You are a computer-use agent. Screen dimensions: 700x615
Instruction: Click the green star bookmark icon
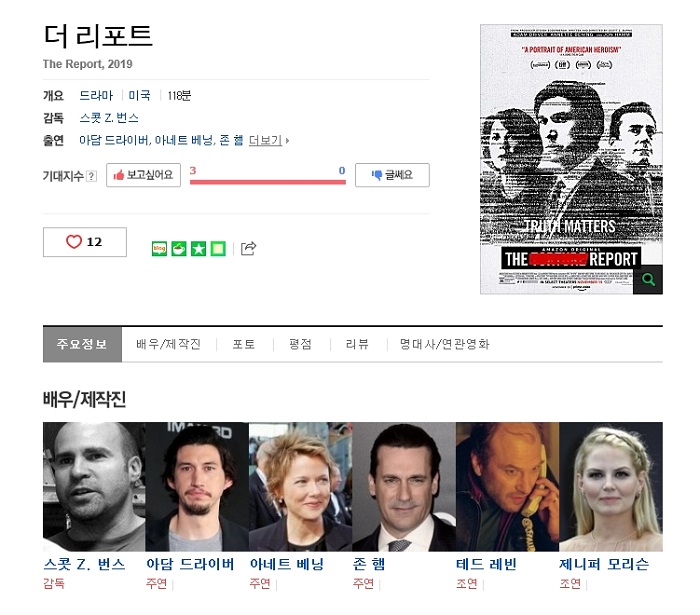(199, 249)
